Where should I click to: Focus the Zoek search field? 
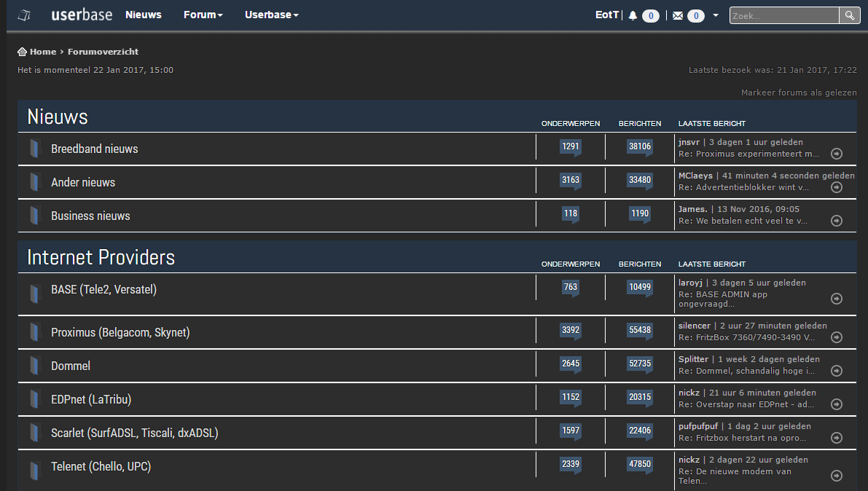tap(784, 15)
